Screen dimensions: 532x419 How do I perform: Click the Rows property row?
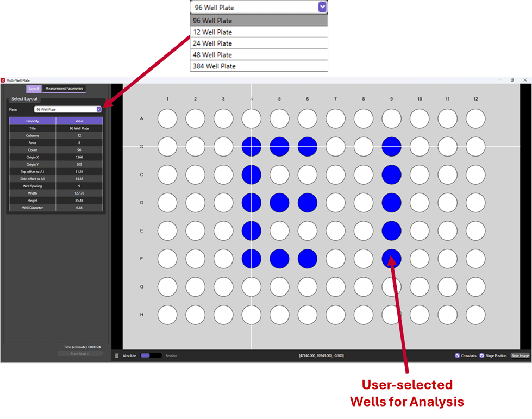coord(56,143)
